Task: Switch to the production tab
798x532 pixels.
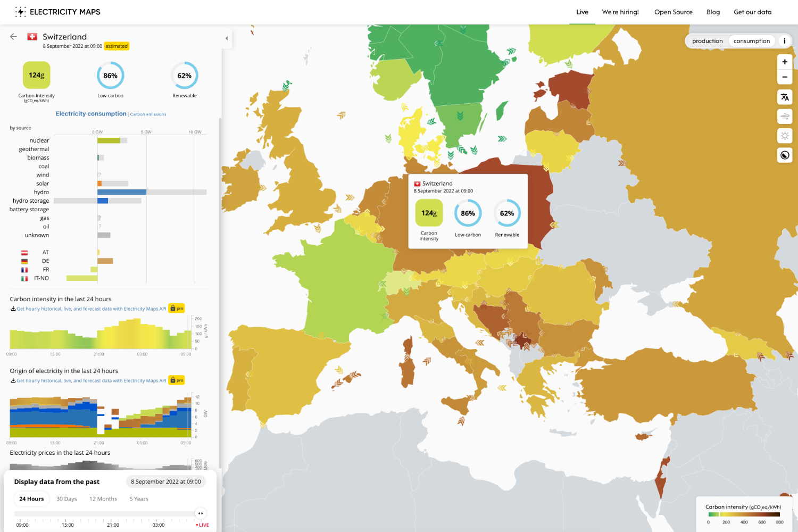Action: (707, 41)
